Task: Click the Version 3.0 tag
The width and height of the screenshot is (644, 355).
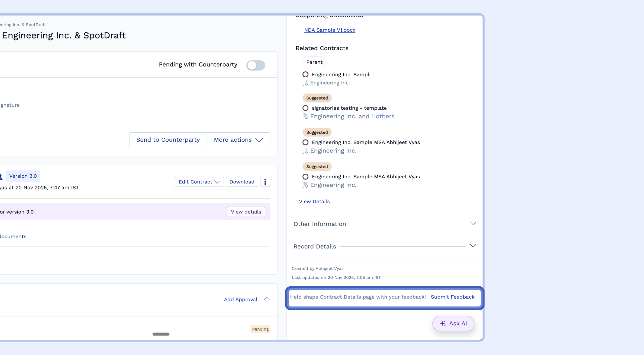Action: coord(23,176)
